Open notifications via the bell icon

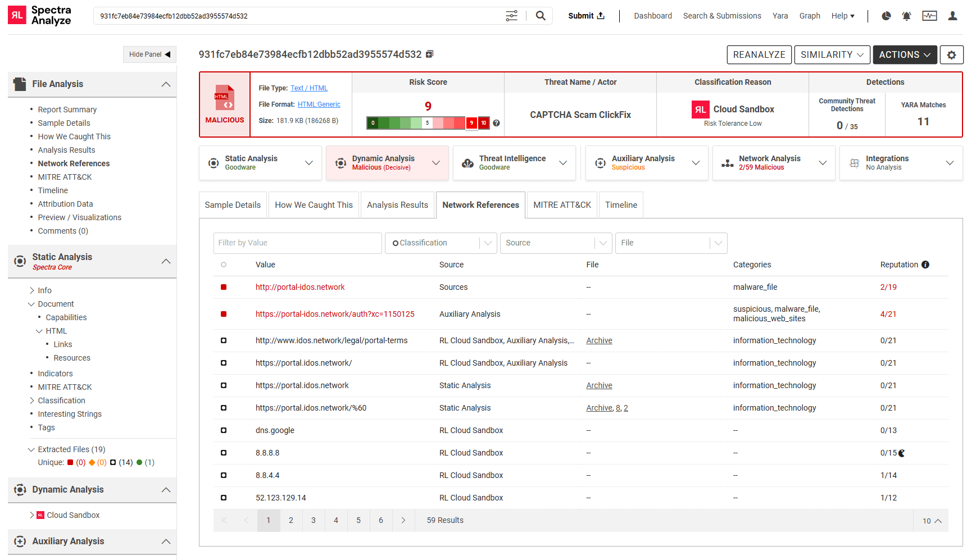pyautogui.click(x=906, y=16)
